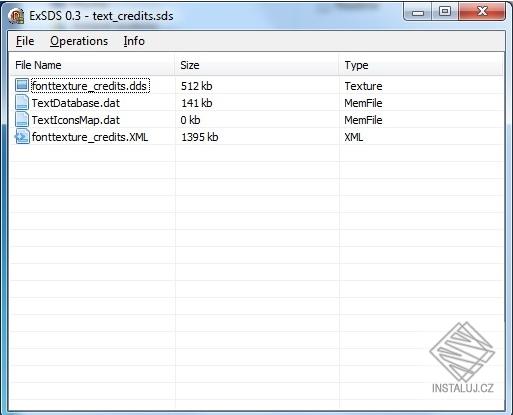Image resolution: width=513 pixels, height=415 pixels.
Task: Open the Operations menu
Action: (x=79, y=41)
